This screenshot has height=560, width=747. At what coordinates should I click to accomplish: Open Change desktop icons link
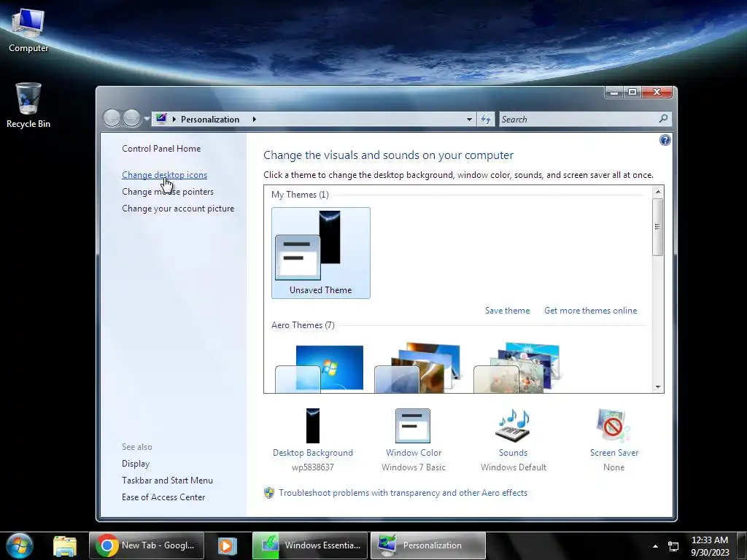pos(164,175)
